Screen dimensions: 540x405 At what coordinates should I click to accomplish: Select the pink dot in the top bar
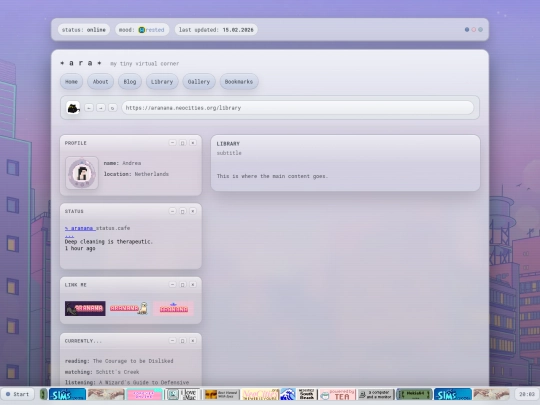click(x=474, y=30)
